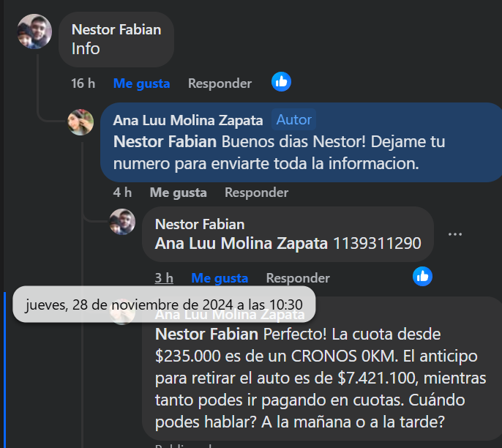Image resolution: width=502 pixels, height=448 pixels.
Task: Click the like reaction icon on the Info comment
Action: click(x=281, y=82)
